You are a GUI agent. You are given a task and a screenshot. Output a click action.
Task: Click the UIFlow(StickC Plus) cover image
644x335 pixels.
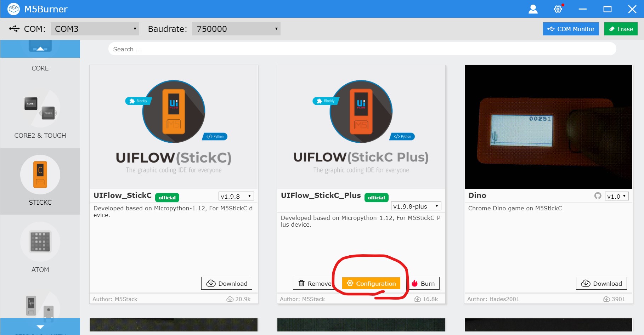(361, 127)
